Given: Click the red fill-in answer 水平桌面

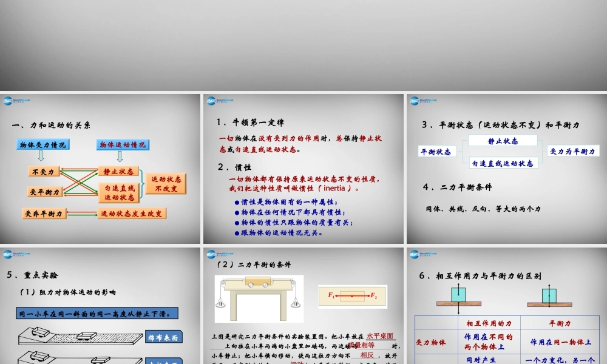Looking at the screenshot, I should (380, 336).
